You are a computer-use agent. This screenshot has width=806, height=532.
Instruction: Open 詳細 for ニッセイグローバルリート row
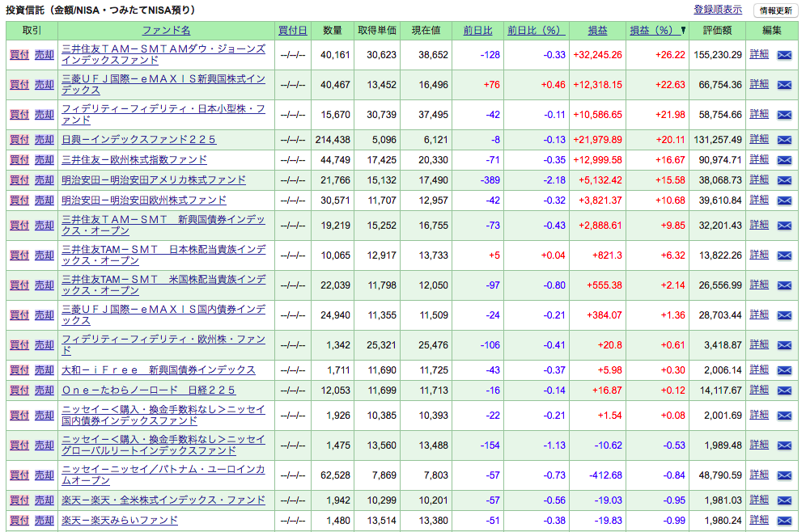(759, 445)
